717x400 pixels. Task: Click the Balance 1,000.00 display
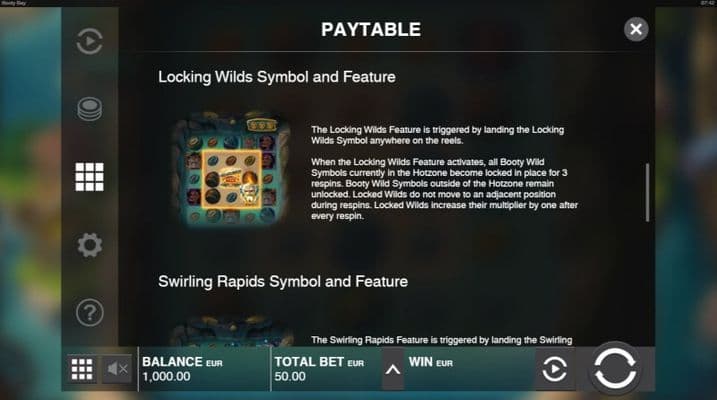[204, 369]
